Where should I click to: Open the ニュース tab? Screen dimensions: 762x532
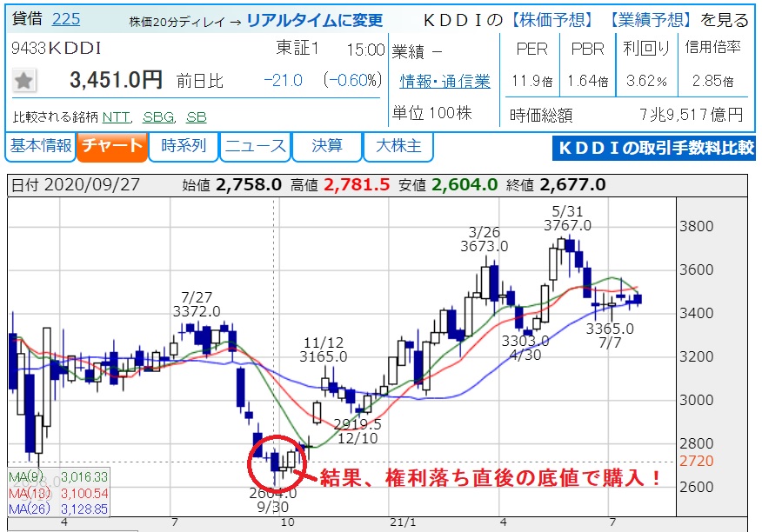(255, 146)
